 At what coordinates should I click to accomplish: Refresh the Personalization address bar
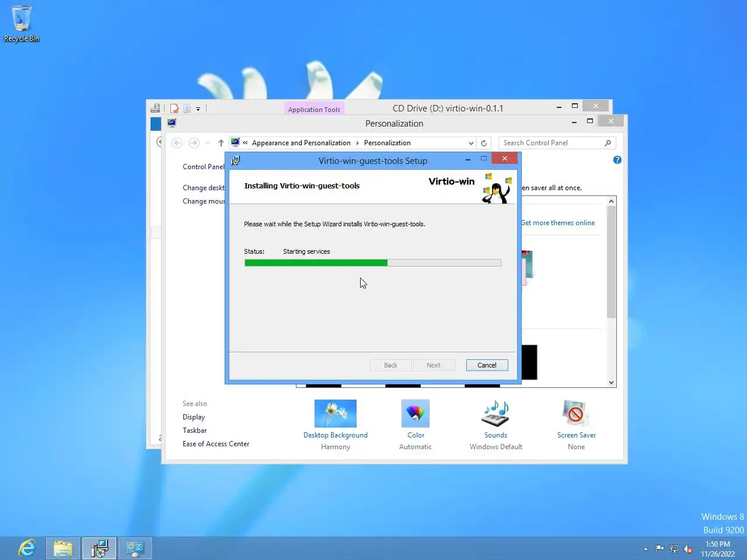[484, 143]
